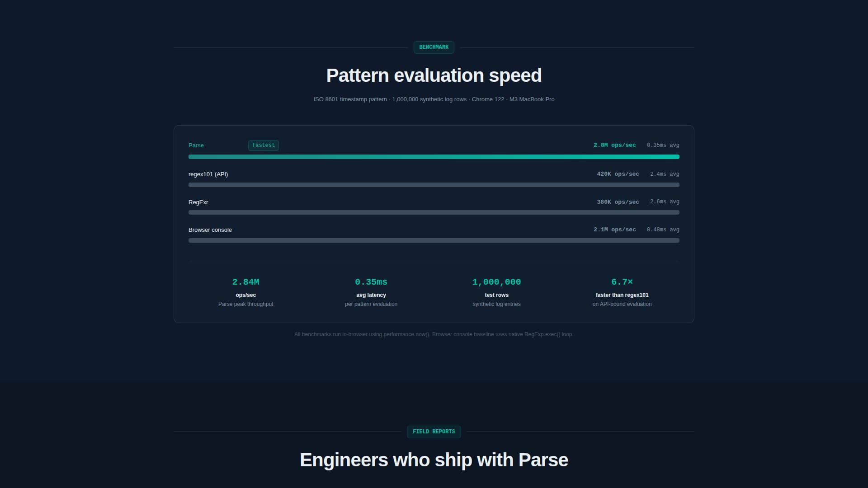Click the '2.6ms avg' value
868x488 pixels.
point(665,202)
